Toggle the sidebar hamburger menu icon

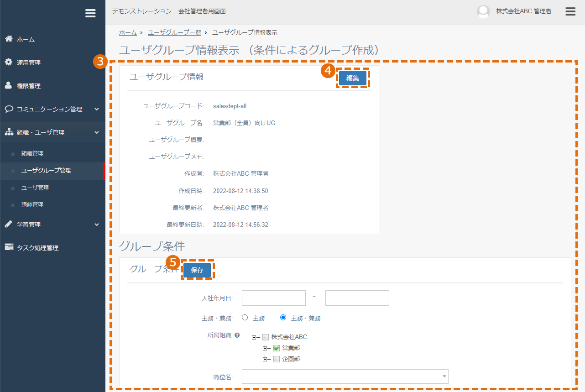point(90,13)
